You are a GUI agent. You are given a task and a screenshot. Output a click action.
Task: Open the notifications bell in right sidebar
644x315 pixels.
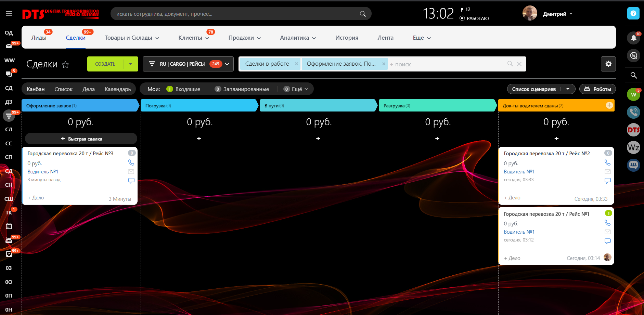pos(633,38)
